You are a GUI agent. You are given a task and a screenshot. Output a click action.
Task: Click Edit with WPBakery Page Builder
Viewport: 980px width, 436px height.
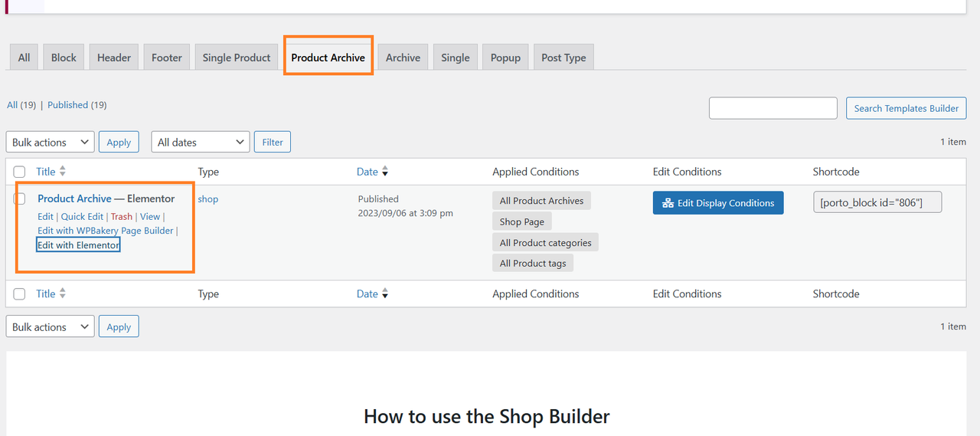tap(106, 231)
